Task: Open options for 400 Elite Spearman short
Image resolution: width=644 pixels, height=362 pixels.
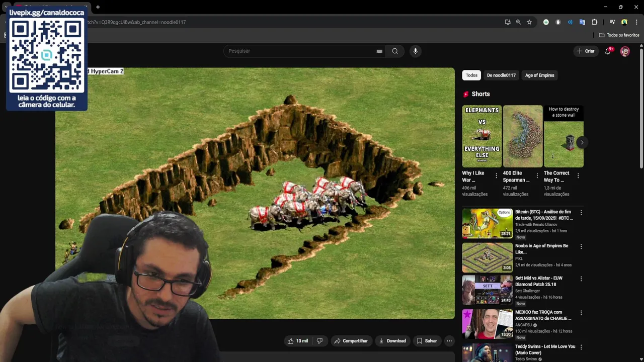Action: click(537, 176)
